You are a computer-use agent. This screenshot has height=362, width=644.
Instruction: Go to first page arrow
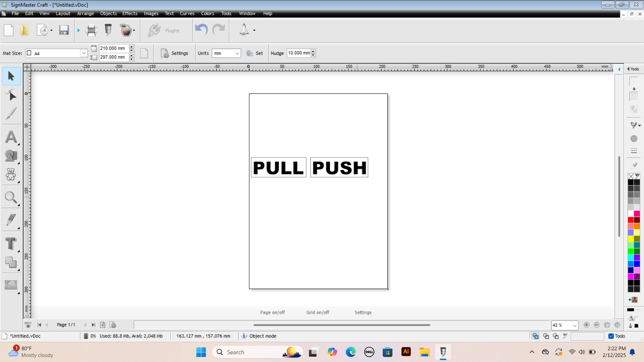(x=39, y=325)
